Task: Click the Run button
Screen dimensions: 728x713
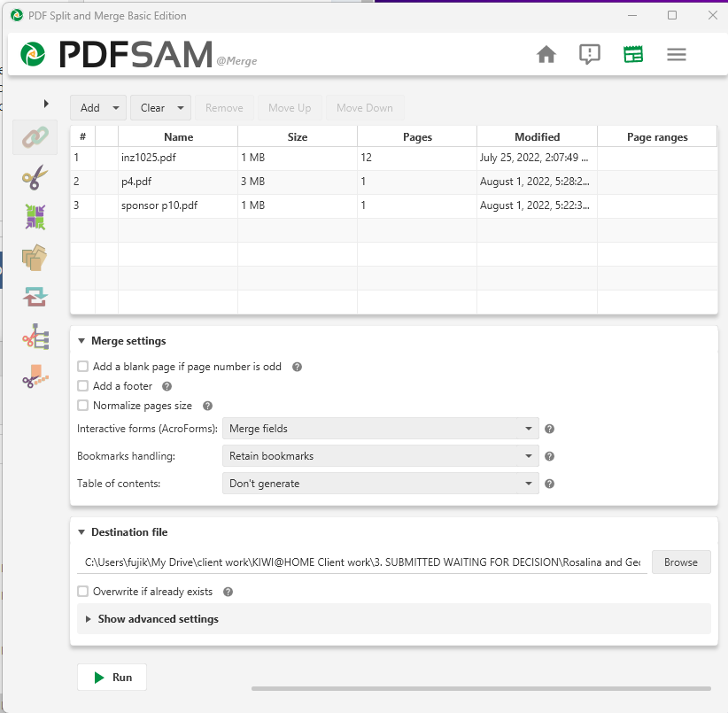Action: click(112, 678)
